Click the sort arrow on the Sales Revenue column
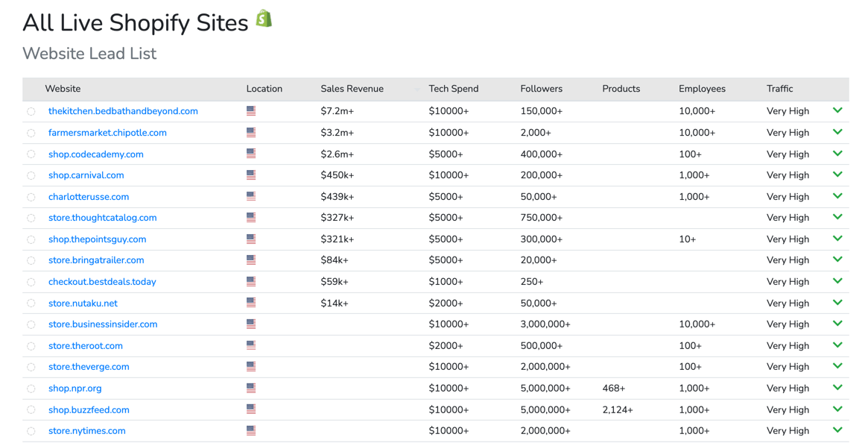868x443 pixels. tap(416, 88)
